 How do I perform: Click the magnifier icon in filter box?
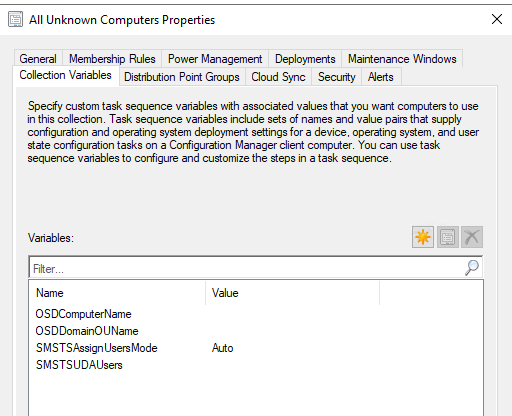tap(472, 268)
